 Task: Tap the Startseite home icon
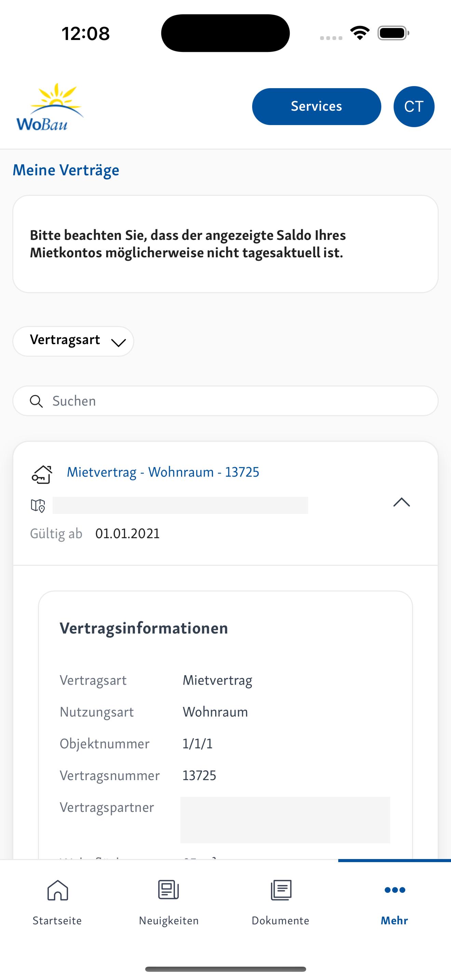[57, 890]
